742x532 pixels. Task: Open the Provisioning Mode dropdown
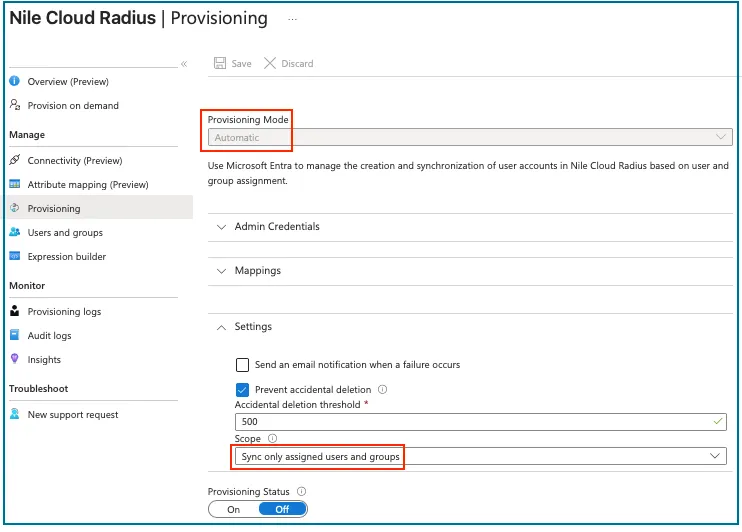click(470, 137)
